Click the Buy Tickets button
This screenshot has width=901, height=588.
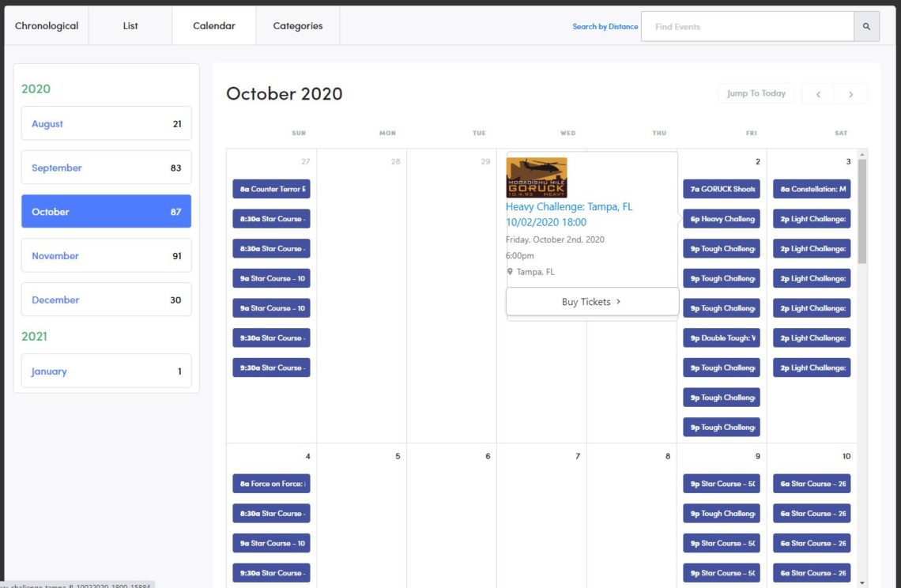592,302
